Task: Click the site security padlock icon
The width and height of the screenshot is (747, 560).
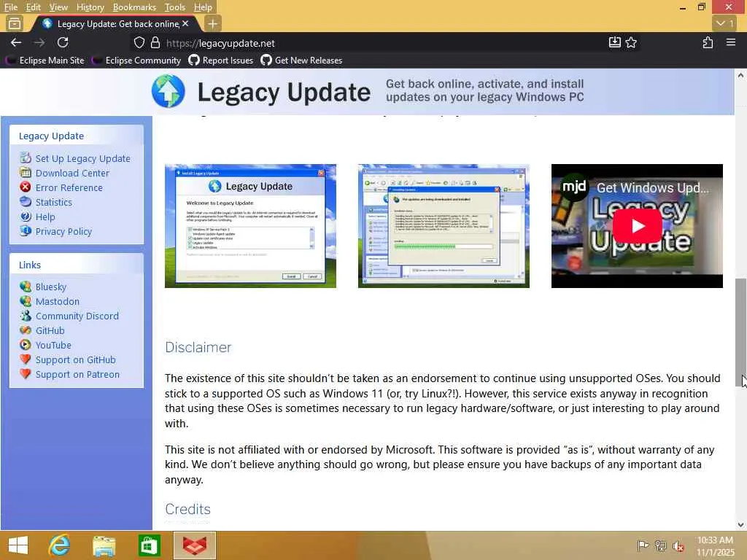Action: [x=155, y=43]
